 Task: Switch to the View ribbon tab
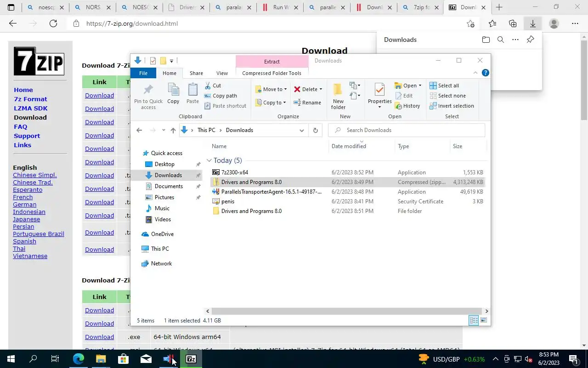click(222, 73)
